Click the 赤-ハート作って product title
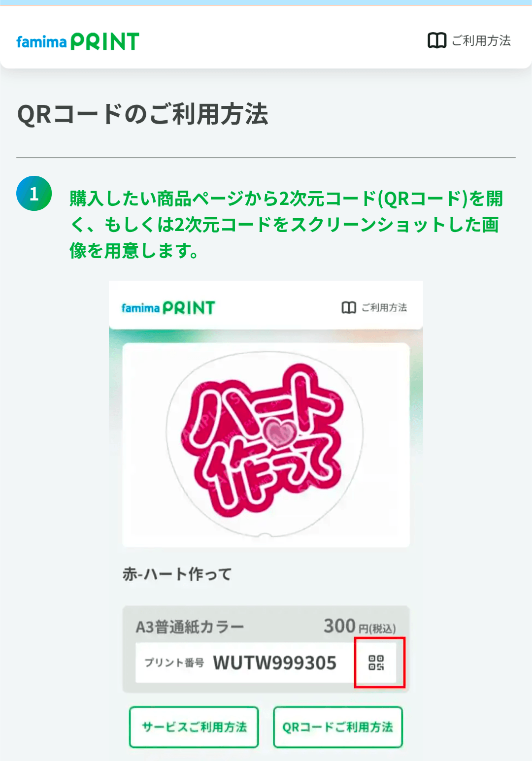532x761 pixels. pyautogui.click(x=177, y=574)
